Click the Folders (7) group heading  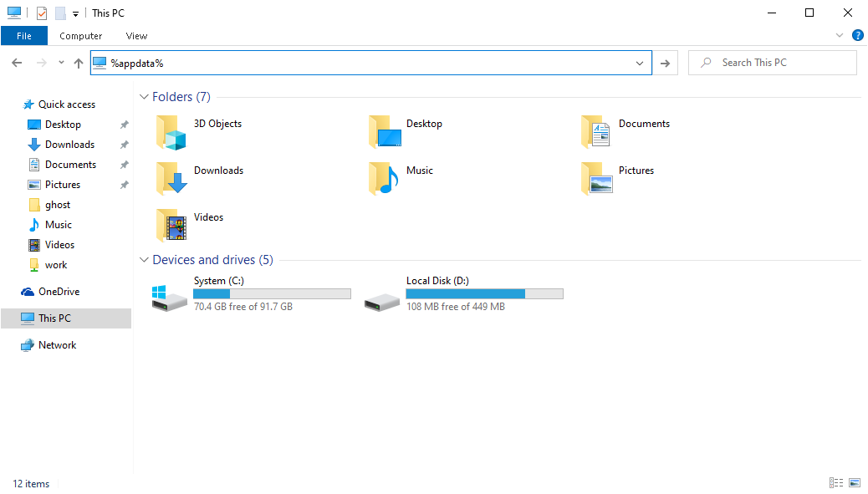[x=181, y=97]
